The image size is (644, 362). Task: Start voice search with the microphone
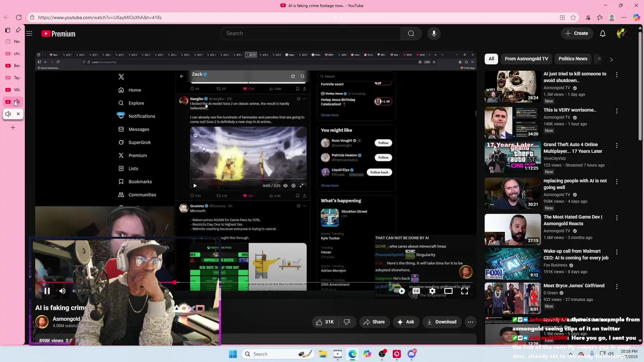point(434,34)
